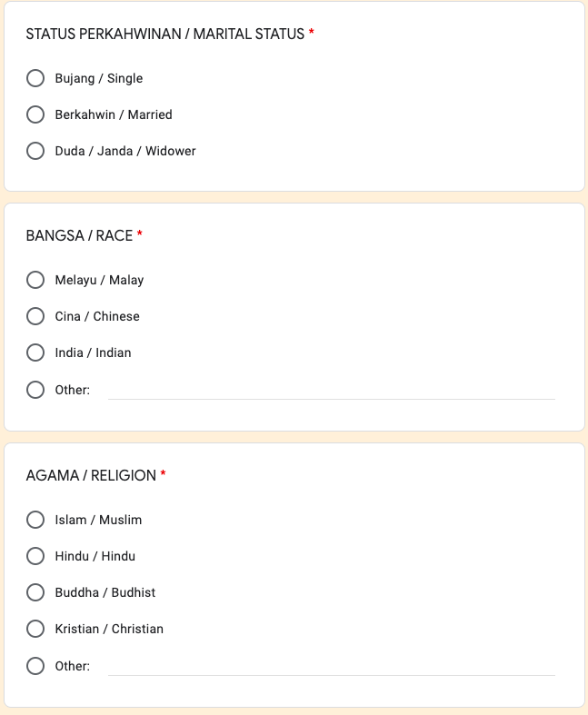This screenshot has width=588, height=715.
Task: Pick Melayu / Malay as race
Action: [x=35, y=280]
